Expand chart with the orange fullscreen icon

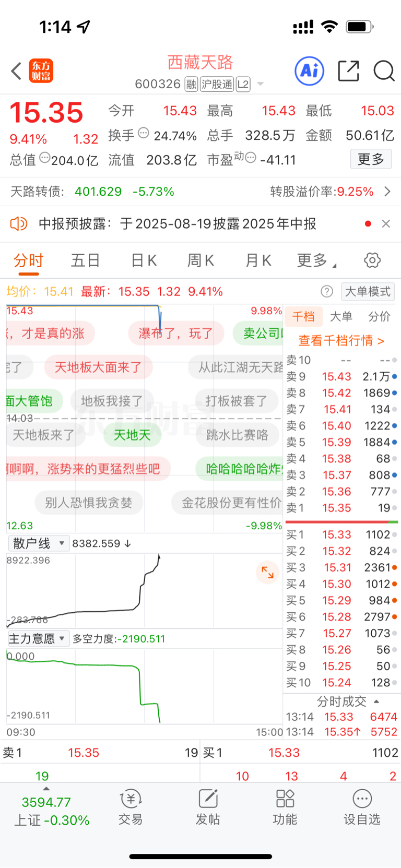tap(267, 572)
